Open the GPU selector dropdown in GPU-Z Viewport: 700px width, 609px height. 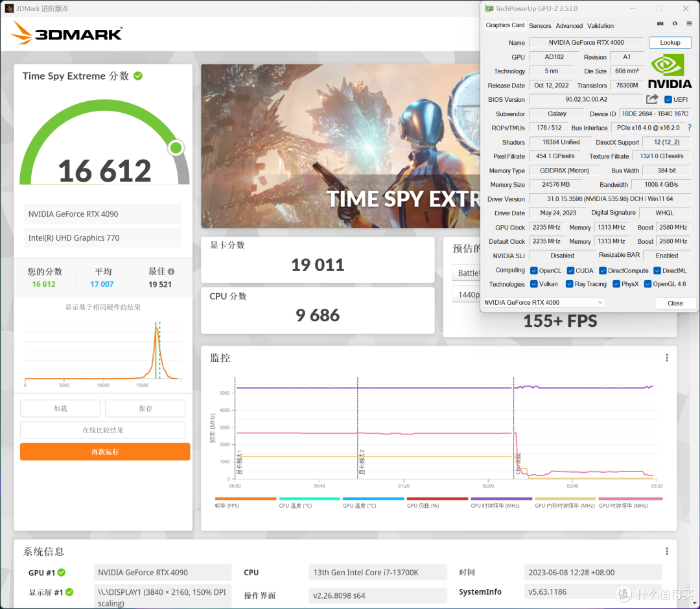coord(543,302)
